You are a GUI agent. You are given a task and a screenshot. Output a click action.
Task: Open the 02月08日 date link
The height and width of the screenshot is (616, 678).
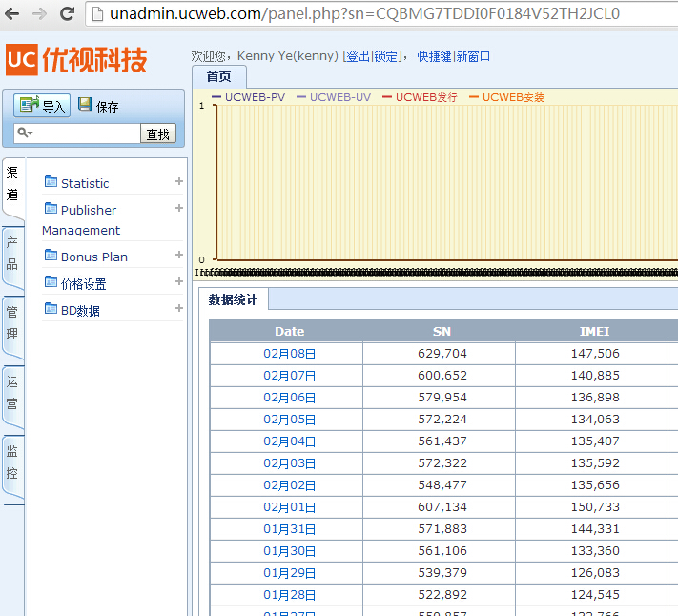[x=290, y=354]
